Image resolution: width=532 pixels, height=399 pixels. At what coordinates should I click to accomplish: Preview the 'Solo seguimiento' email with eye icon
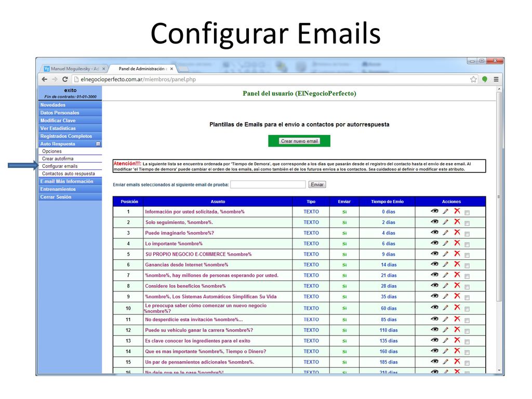coord(434,221)
